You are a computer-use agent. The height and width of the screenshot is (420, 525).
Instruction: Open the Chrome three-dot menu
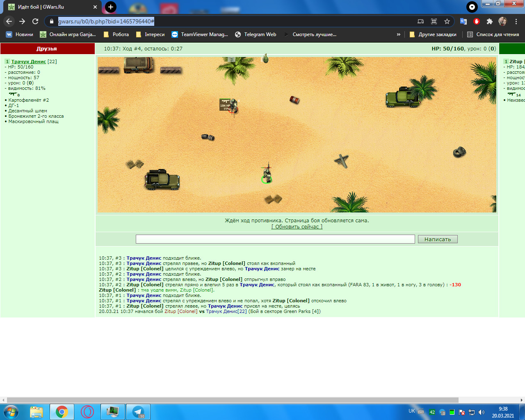[516, 21]
